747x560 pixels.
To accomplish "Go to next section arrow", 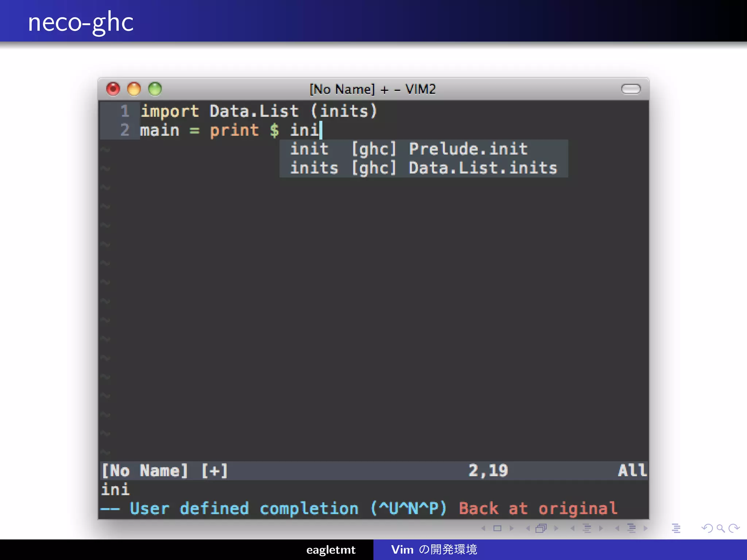I will click(x=646, y=528).
